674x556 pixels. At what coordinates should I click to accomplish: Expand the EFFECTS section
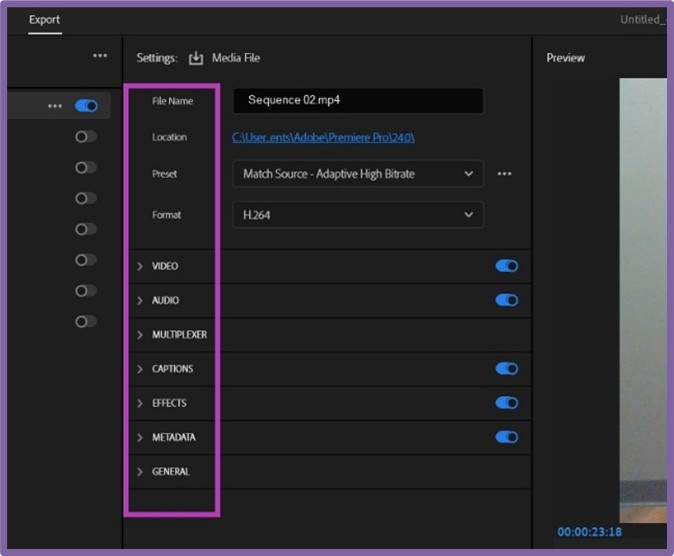point(140,403)
